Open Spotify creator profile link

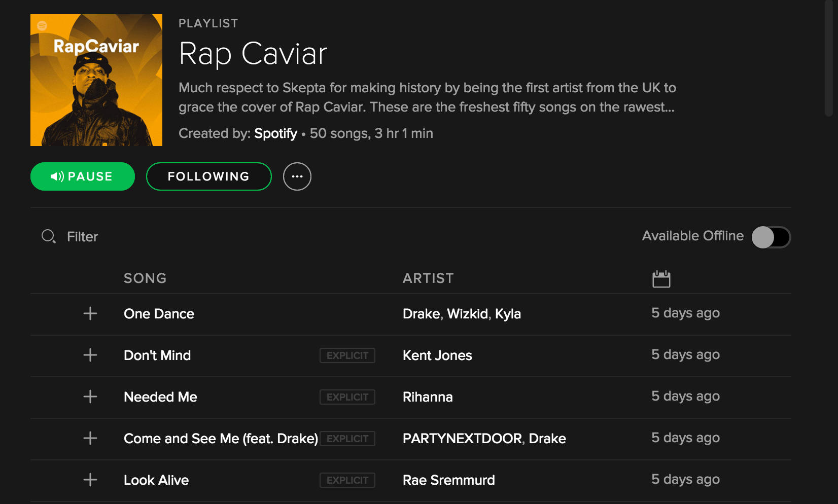coord(275,133)
